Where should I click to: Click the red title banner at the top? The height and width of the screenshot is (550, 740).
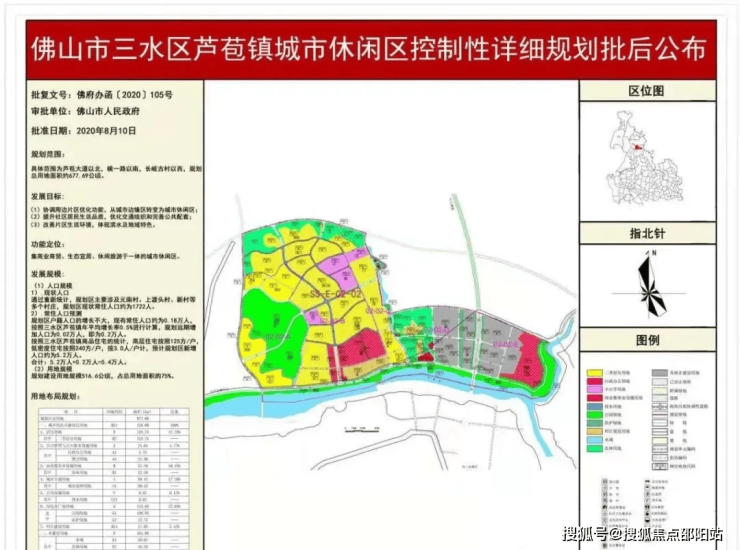[x=369, y=48]
